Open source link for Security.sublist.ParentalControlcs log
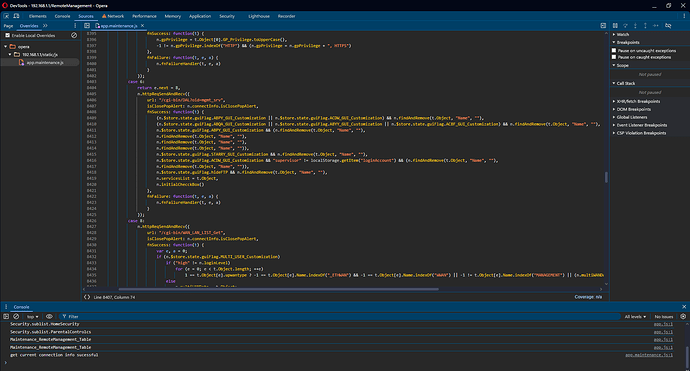This screenshot has height=371, width=690. [x=663, y=332]
